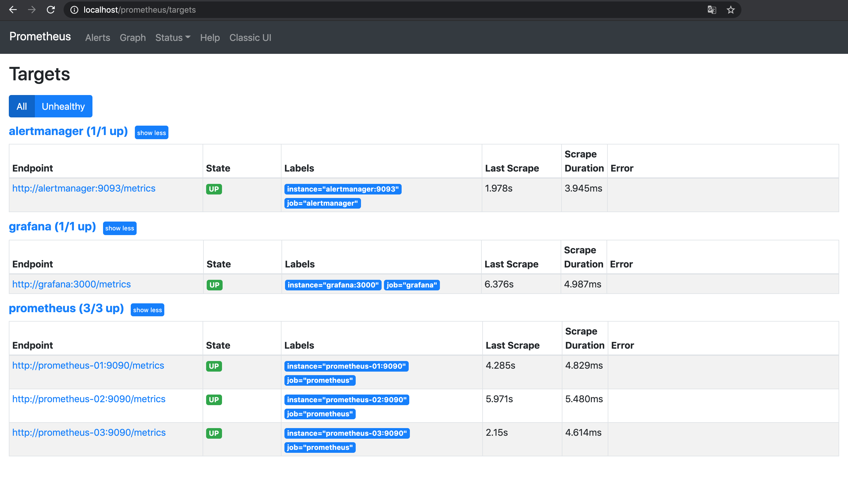Click instance="prometheus-01:9090" label badge
This screenshot has width=848, height=504.
click(x=347, y=366)
